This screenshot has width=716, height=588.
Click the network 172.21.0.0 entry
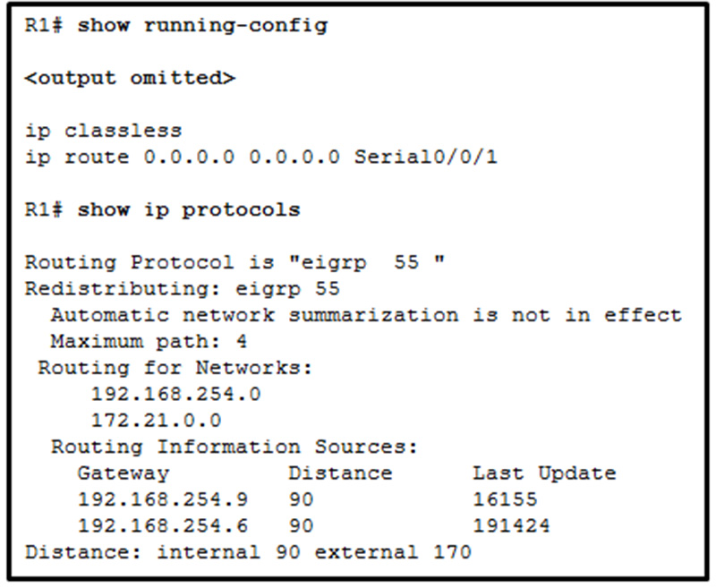[156, 421]
